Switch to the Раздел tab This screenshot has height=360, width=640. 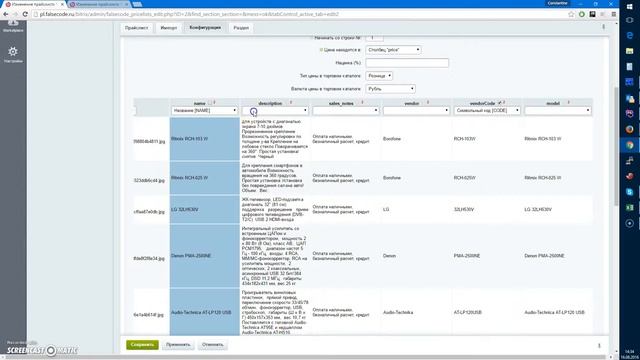click(x=241, y=28)
